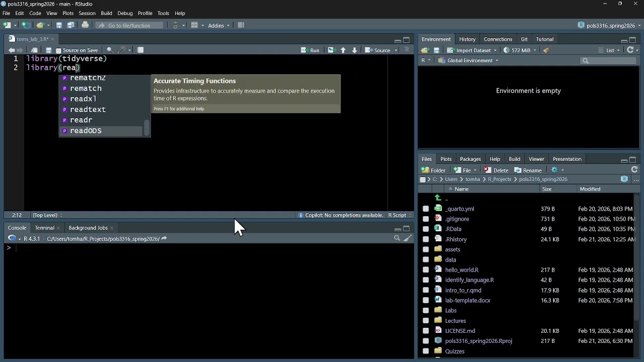The image size is (644, 362).
Task: Open the Session menu
Action: click(87, 13)
